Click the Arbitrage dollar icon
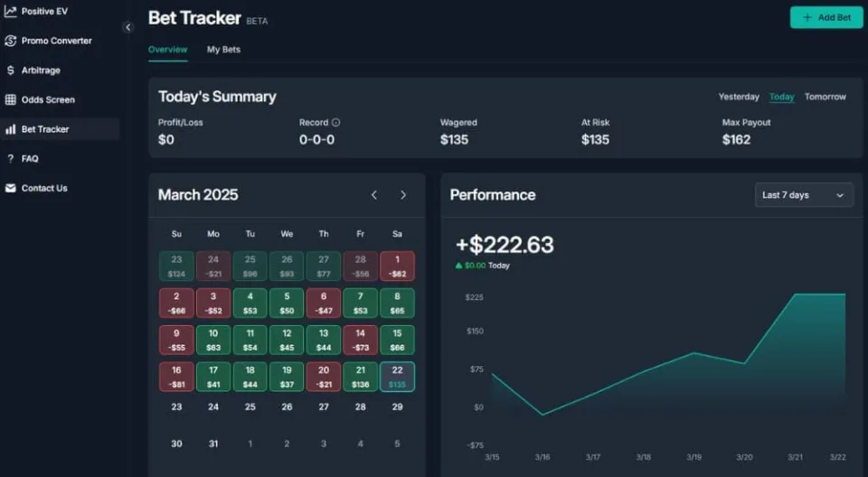Image resolution: width=868 pixels, height=477 pixels. pos(11,70)
